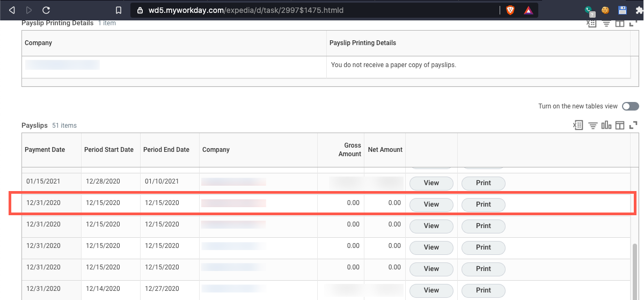The width and height of the screenshot is (644, 300).
Task: Open Brave Shields lion icon
Action: [510, 10]
